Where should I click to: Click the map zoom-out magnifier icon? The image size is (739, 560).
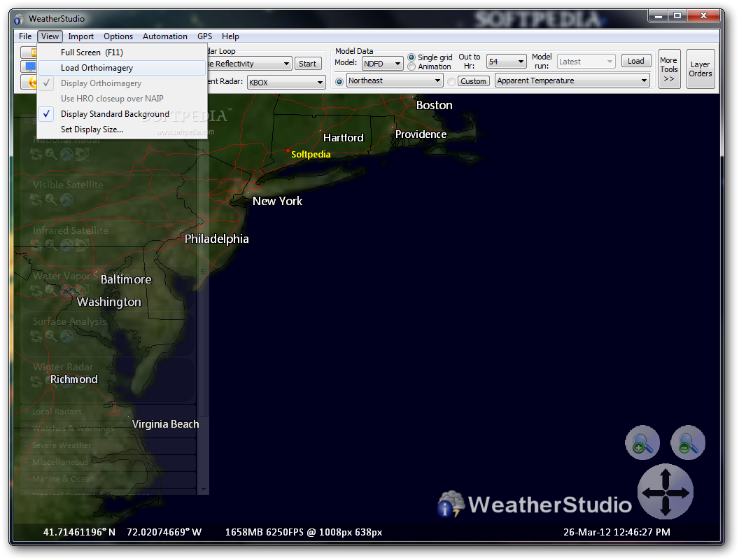[688, 442]
